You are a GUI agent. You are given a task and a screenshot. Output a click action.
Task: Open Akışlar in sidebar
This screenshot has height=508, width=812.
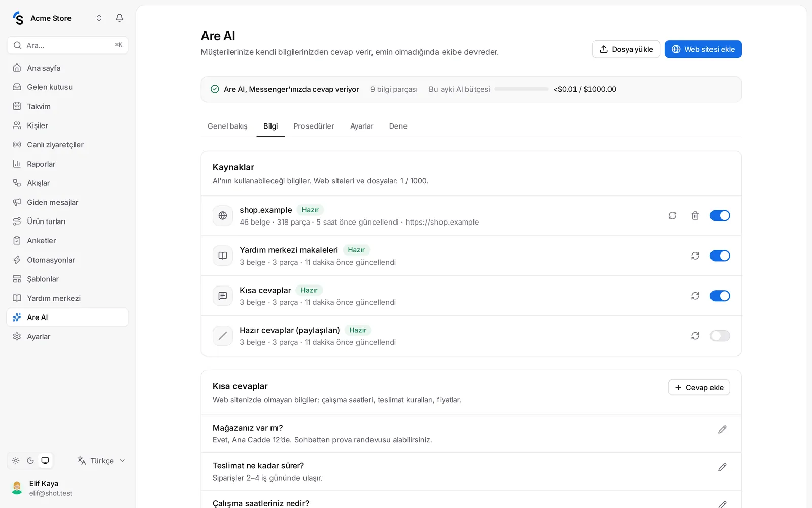pos(67,183)
